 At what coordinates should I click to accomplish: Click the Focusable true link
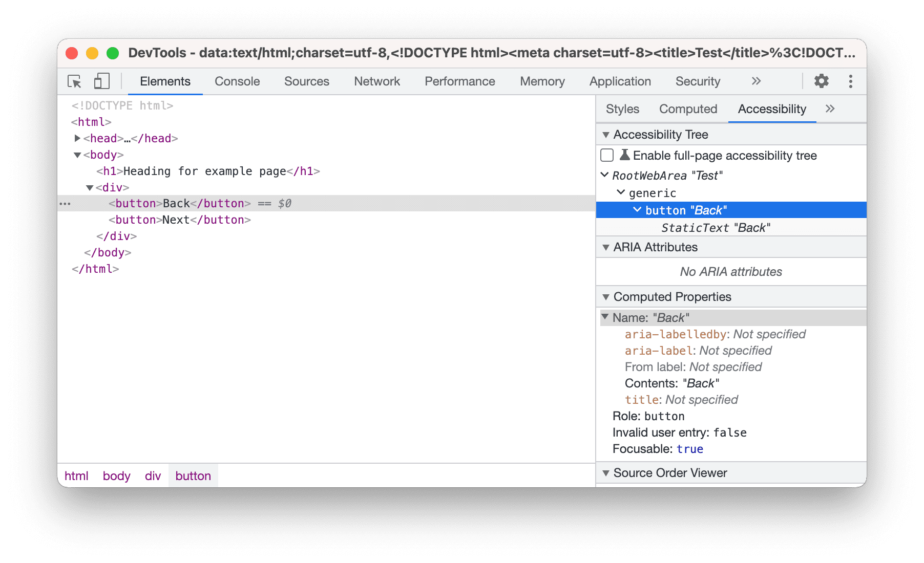click(689, 449)
